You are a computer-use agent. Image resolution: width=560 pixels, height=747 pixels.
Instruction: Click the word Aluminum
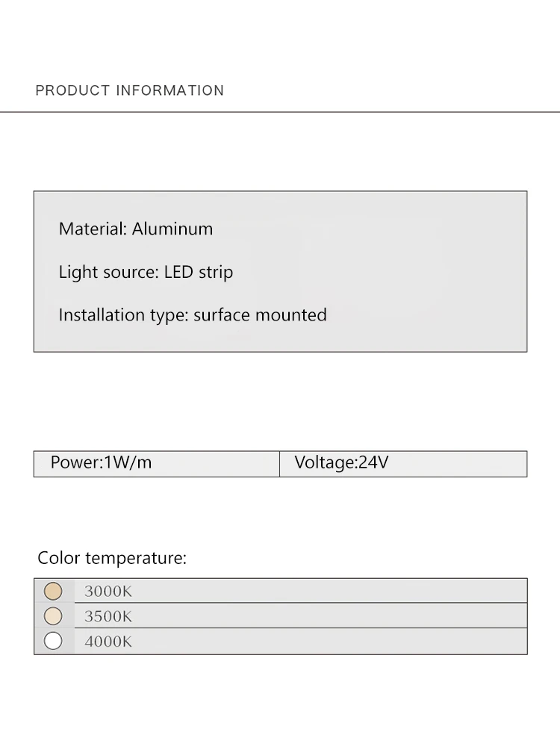click(x=172, y=229)
